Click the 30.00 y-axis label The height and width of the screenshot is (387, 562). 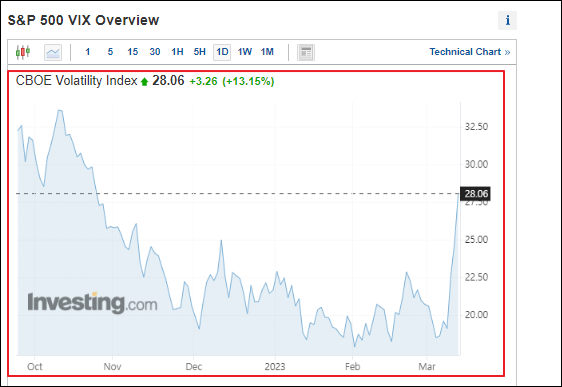(x=476, y=164)
